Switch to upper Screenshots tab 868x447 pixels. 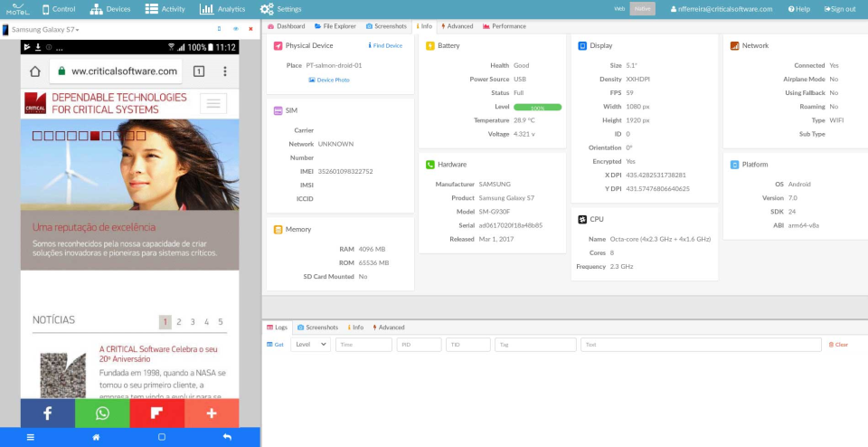[x=386, y=26]
